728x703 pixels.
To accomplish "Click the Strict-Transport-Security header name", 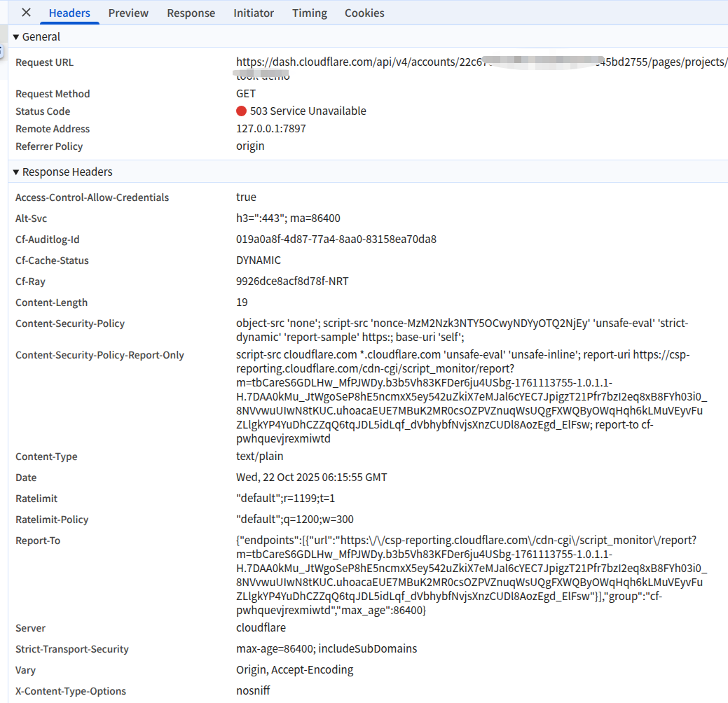I will click(x=72, y=648).
